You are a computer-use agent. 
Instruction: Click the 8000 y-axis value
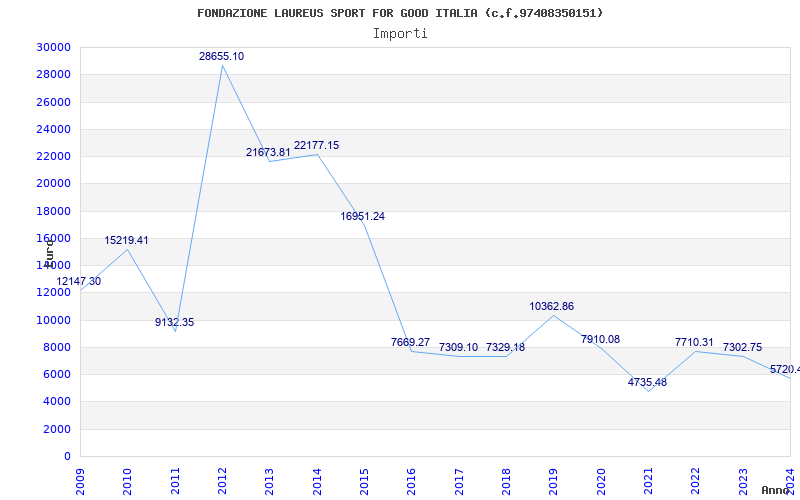coord(57,347)
